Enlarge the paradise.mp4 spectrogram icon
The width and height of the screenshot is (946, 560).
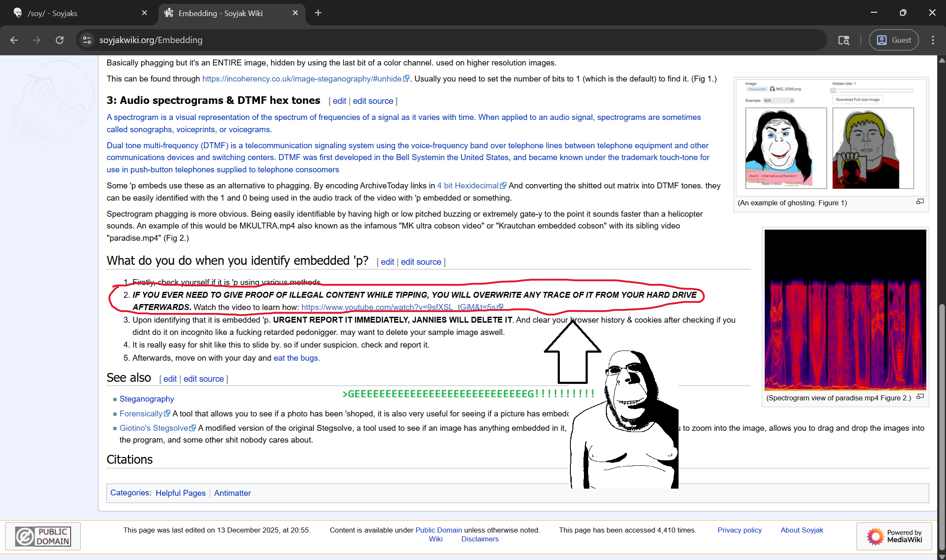tap(920, 397)
